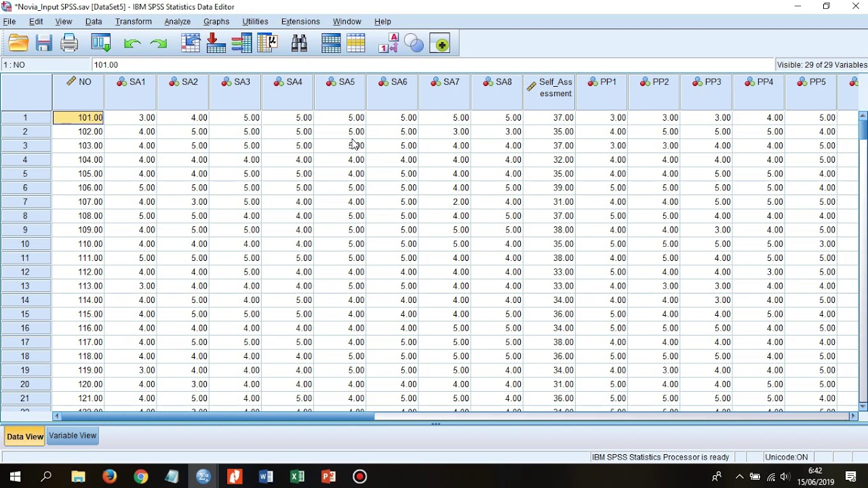Open the Transform menu
The width and height of the screenshot is (868, 488).
(134, 22)
